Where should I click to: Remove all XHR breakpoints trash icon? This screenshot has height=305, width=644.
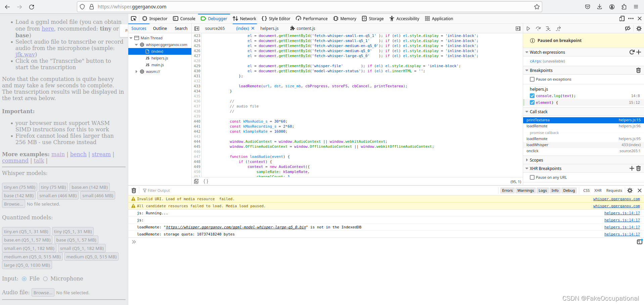point(639,168)
